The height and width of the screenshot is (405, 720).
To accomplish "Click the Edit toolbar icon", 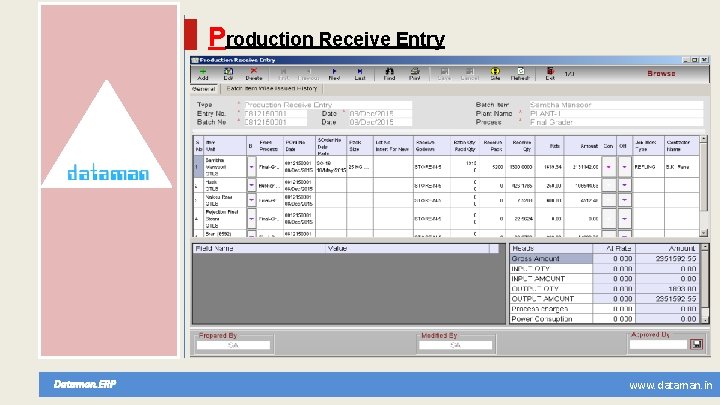I will pos(228,73).
